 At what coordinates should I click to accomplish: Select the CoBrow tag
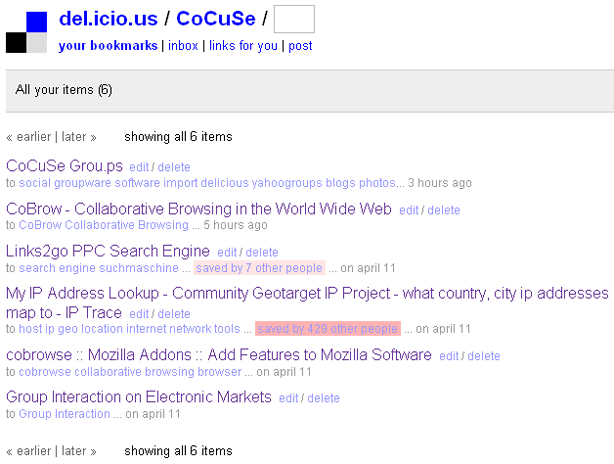(x=40, y=225)
